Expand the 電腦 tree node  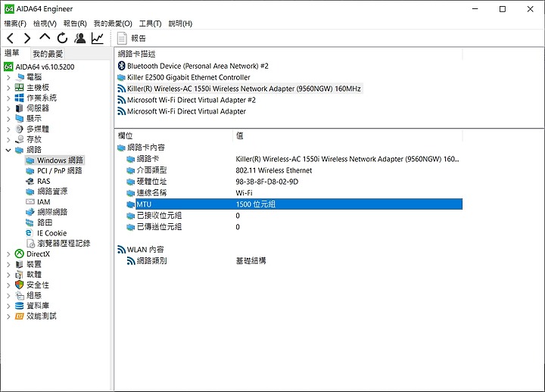pos(8,77)
